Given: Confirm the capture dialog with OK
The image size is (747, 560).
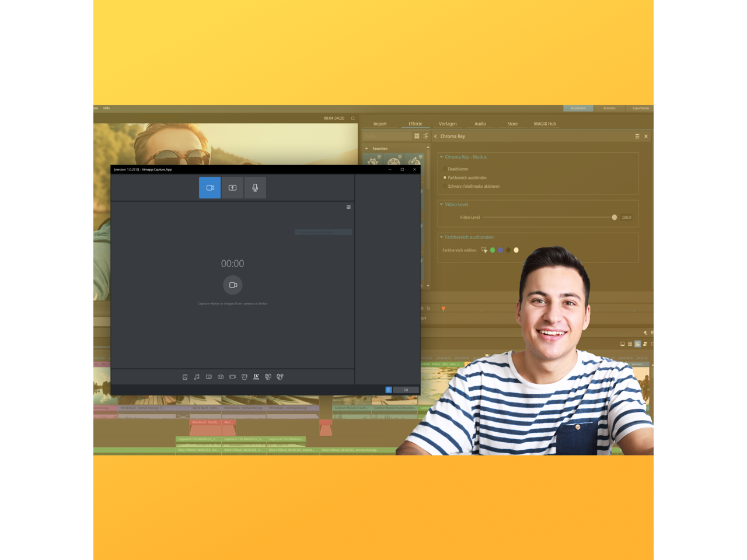Looking at the screenshot, I should (x=406, y=390).
